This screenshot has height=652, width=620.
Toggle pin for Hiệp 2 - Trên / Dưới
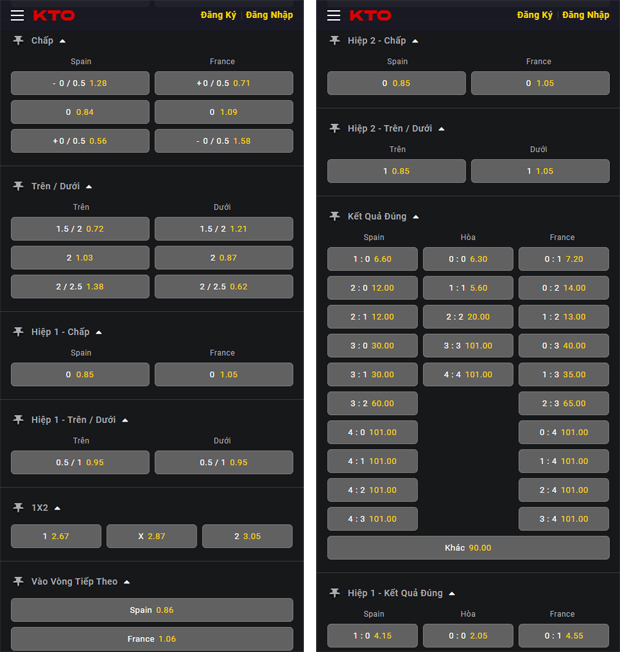(335, 128)
